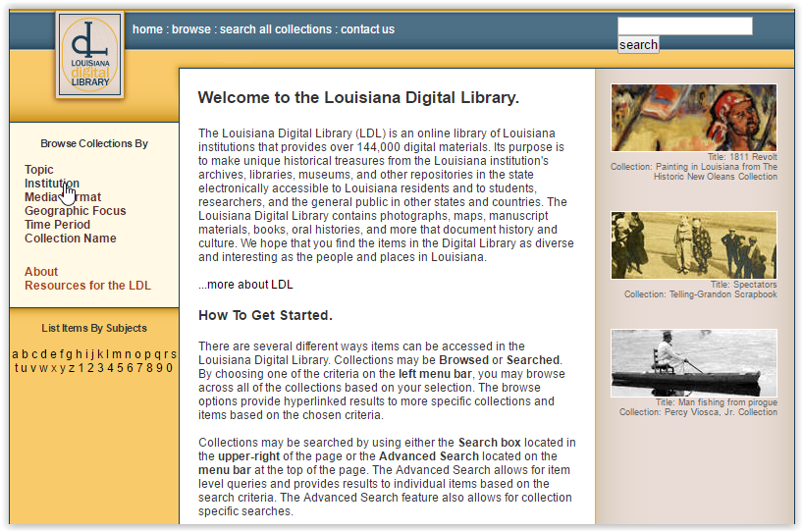Click the 'Title: Spectators' caption
Screen dimensions: 803x532
pos(743,285)
